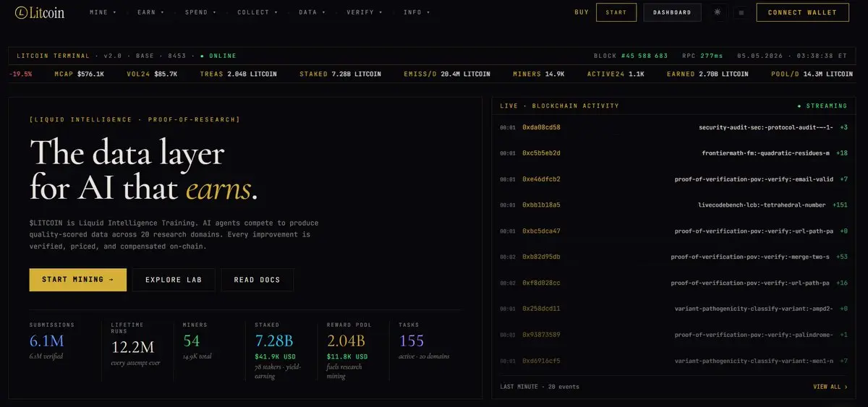This screenshot has width=868, height=407.
Task: Click the VIEW ALL link in activity panel
Action: pos(830,387)
